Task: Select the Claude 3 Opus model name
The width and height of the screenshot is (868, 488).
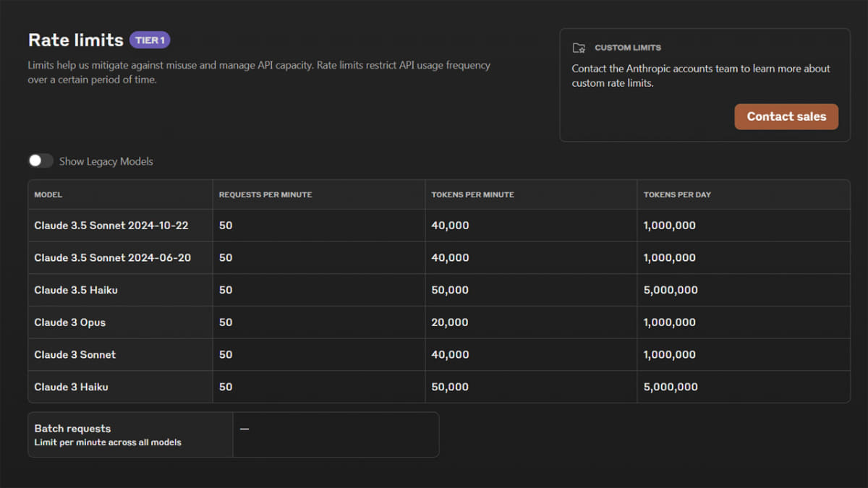Action: pyautogui.click(x=70, y=322)
